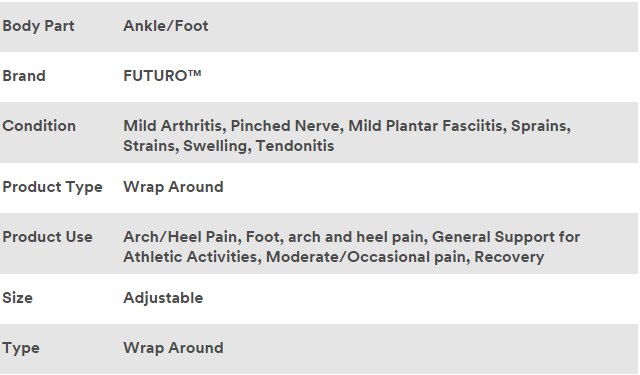The image size is (640, 375).
Task: Click the Tendonitis text
Action: pyautogui.click(x=295, y=146)
